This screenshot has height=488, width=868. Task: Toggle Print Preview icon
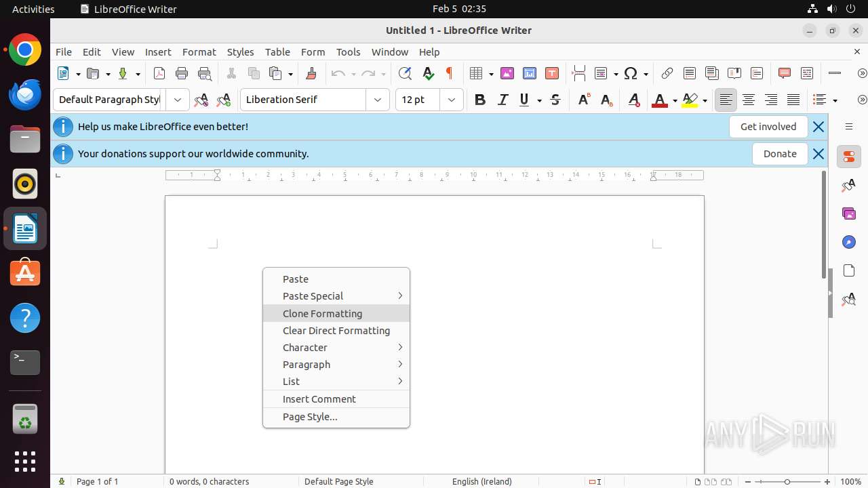204,73
